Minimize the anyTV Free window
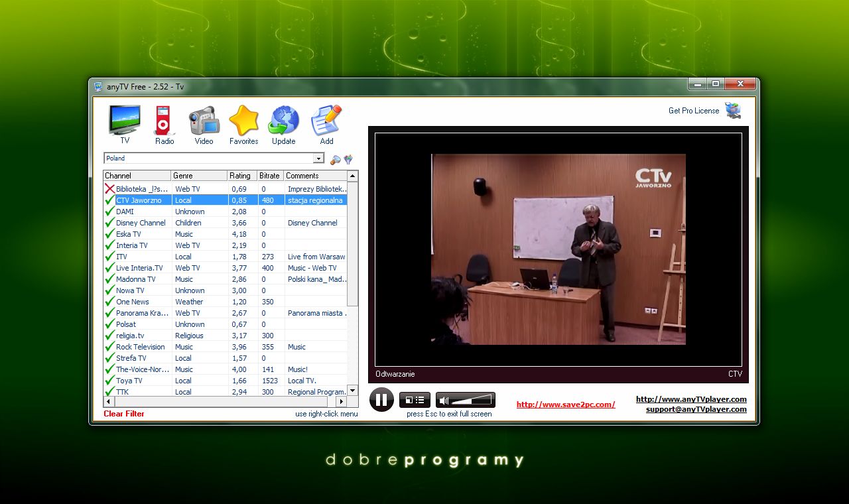The image size is (849, 504). [x=696, y=84]
